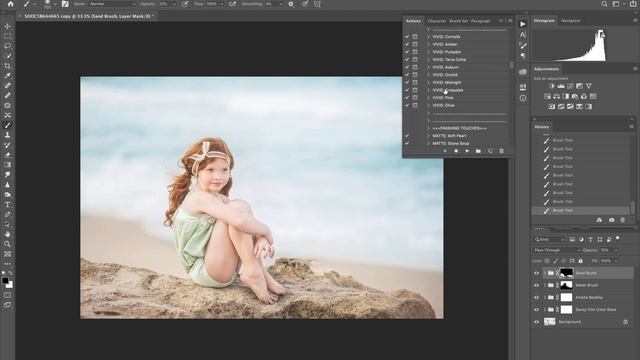The width and height of the screenshot is (640, 360).
Task: Open the Flow dropdown in options bar
Action: coord(222,4)
